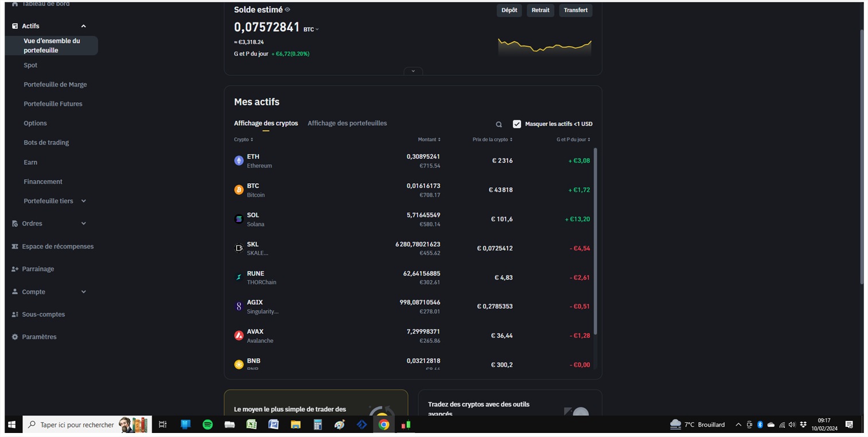Collapse the Actifs sidebar section

[84, 26]
